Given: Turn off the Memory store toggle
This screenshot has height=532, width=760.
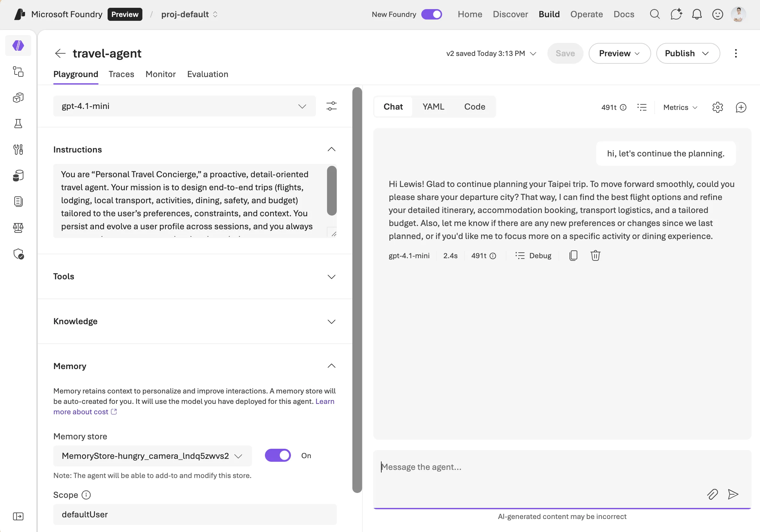Looking at the screenshot, I should click(278, 456).
